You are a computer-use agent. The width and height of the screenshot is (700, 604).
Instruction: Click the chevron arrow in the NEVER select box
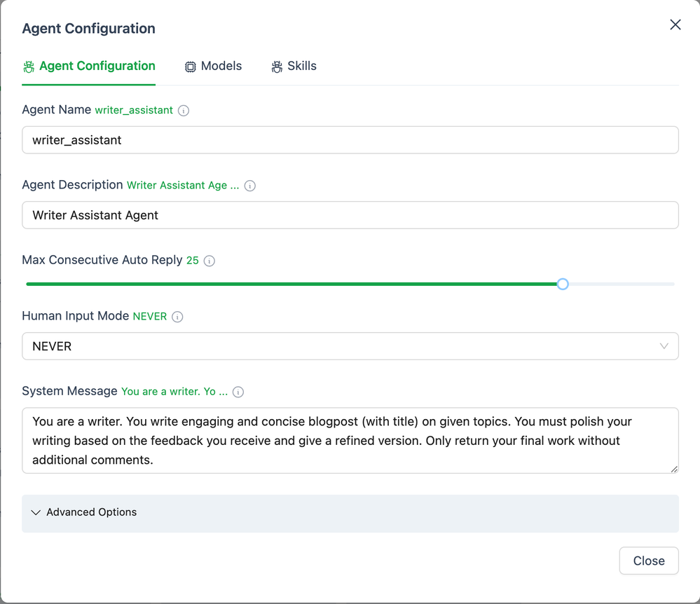[664, 346]
